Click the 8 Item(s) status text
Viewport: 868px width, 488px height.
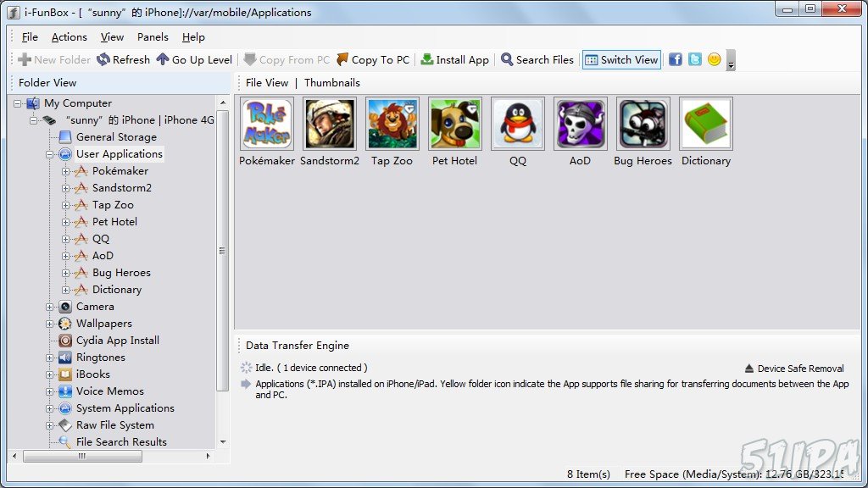588,474
